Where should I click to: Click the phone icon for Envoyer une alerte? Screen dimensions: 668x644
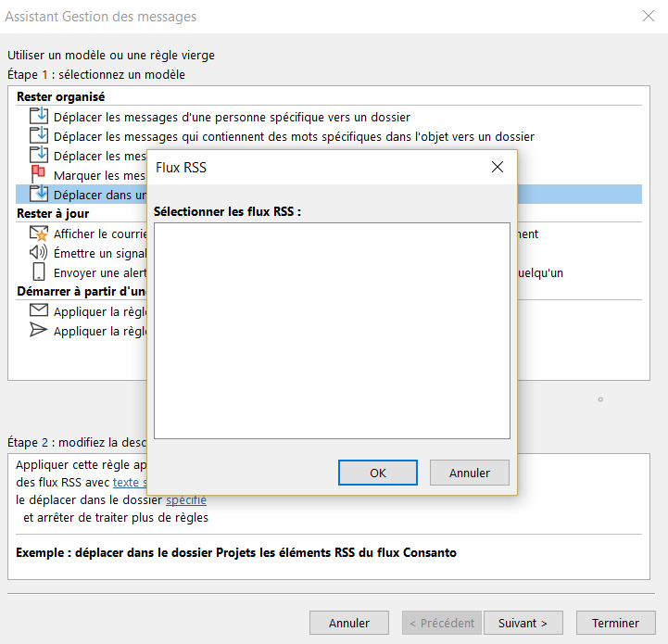[39, 271]
